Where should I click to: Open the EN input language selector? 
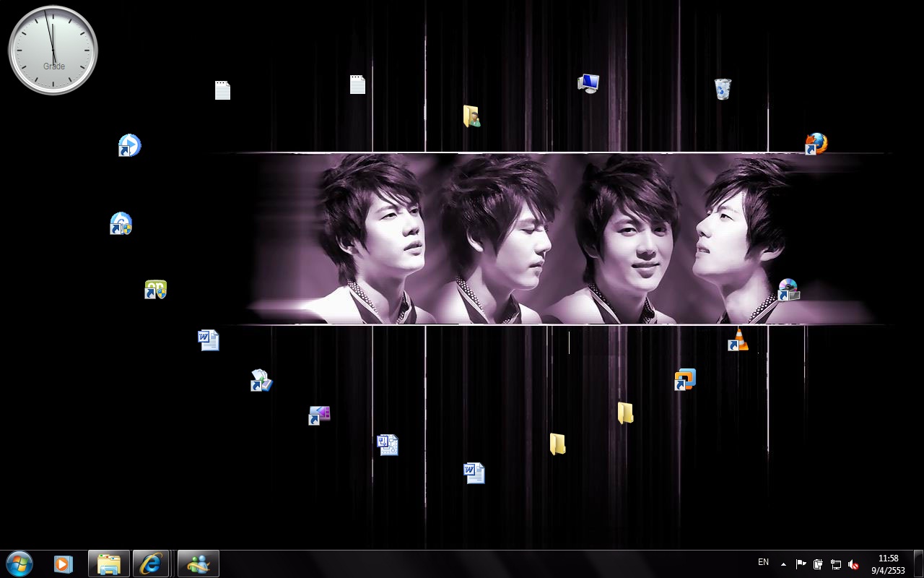[763, 562]
